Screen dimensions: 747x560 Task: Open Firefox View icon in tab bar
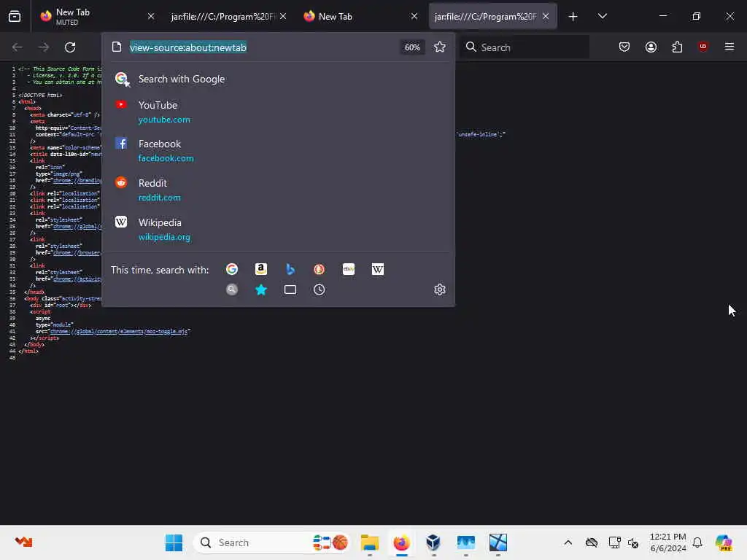point(15,16)
